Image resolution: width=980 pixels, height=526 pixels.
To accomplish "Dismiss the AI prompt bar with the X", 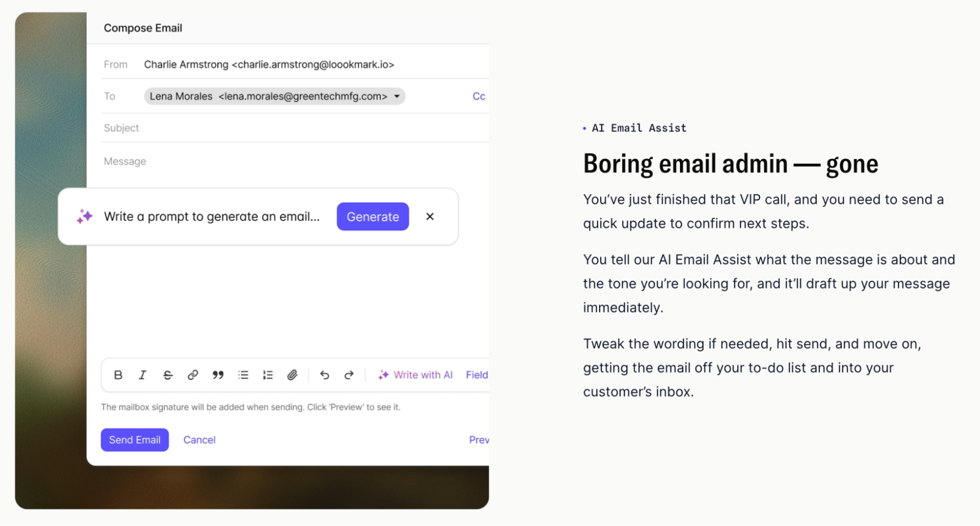I will (x=430, y=216).
